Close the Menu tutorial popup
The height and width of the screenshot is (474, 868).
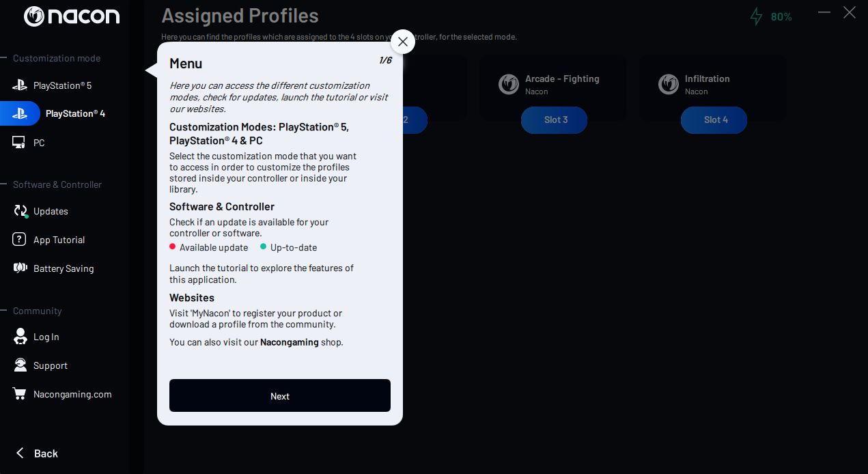(403, 42)
